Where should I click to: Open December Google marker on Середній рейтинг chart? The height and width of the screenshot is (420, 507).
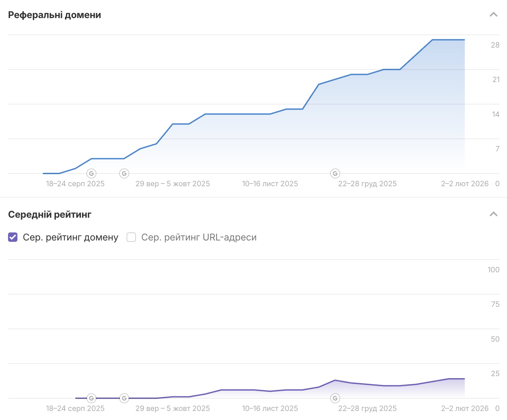(335, 398)
